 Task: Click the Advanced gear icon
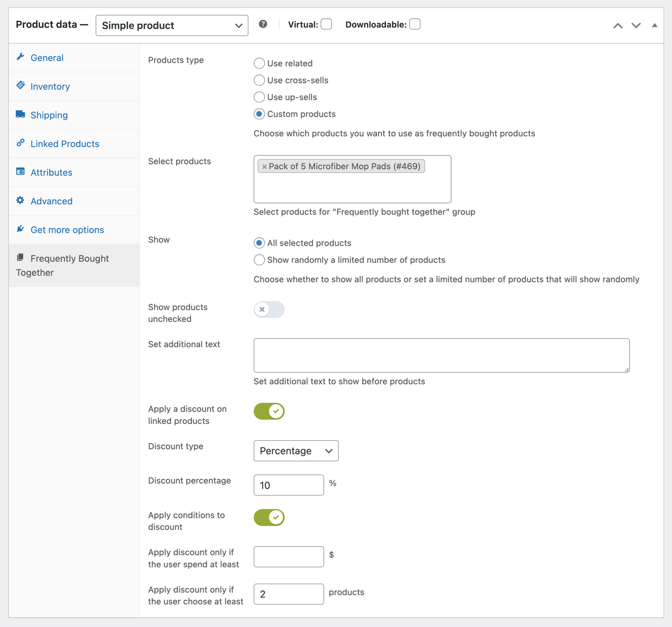pyautogui.click(x=20, y=200)
